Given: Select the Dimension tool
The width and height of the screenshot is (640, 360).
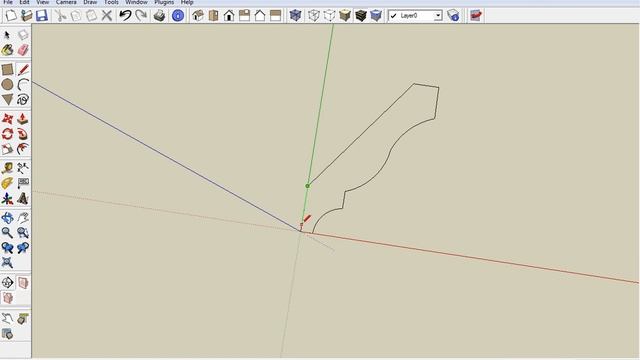Looking at the screenshot, I should [x=23, y=168].
